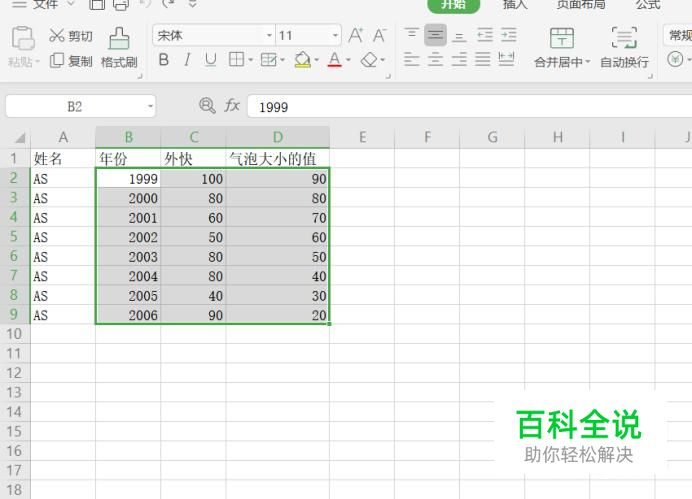Expand the Paste options arrow

tap(38, 62)
